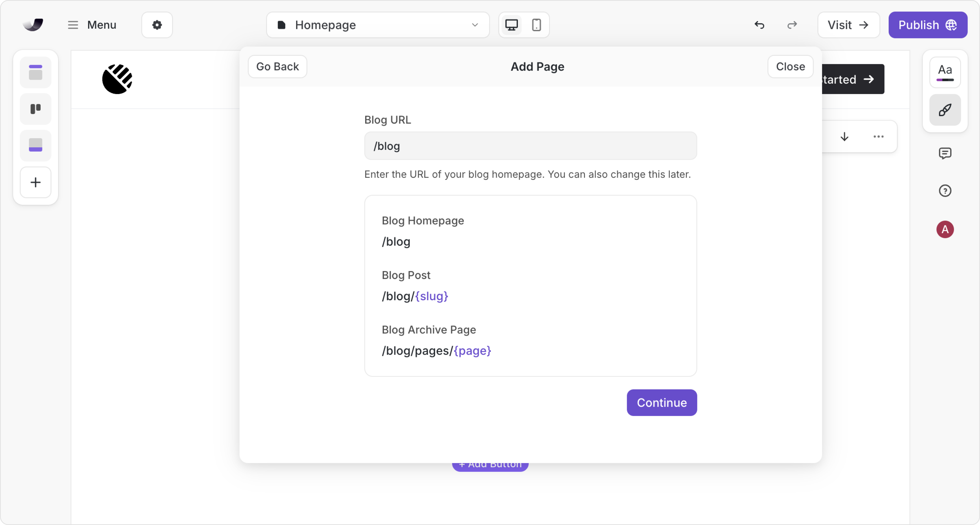Click the user avatar A
Viewport: 980px width, 525px height.
tap(945, 230)
